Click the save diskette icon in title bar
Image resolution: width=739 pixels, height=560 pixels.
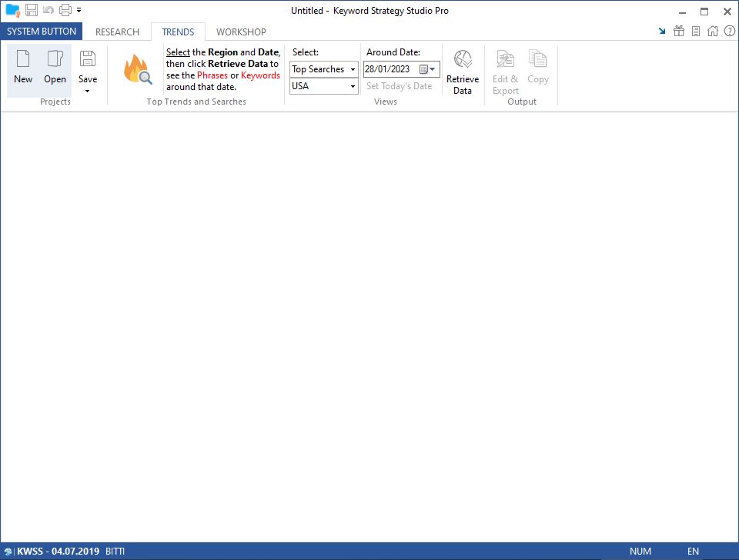click(x=32, y=10)
